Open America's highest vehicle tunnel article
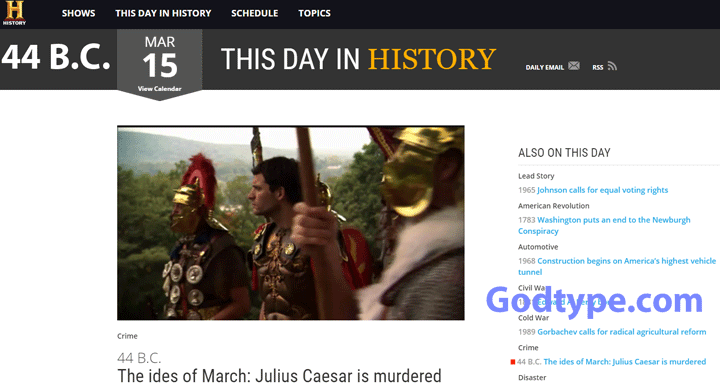Image resolution: width=720 pixels, height=387 pixels. 617,266
